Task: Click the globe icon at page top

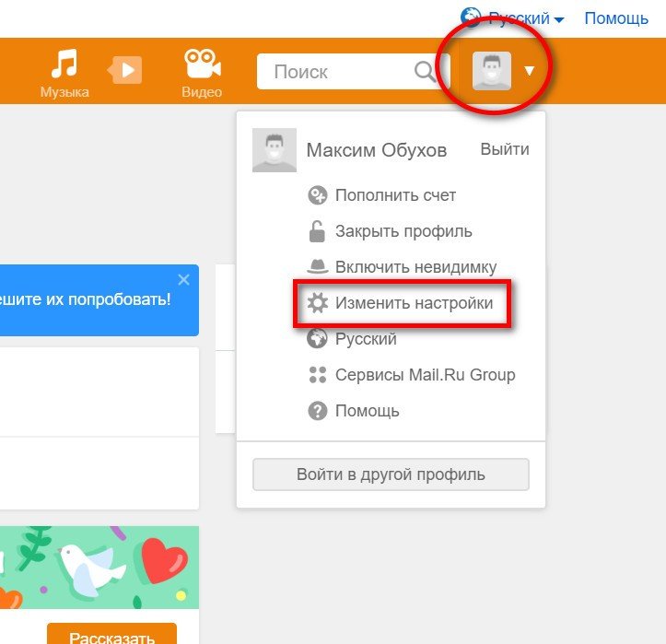Action: (x=471, y=17)
